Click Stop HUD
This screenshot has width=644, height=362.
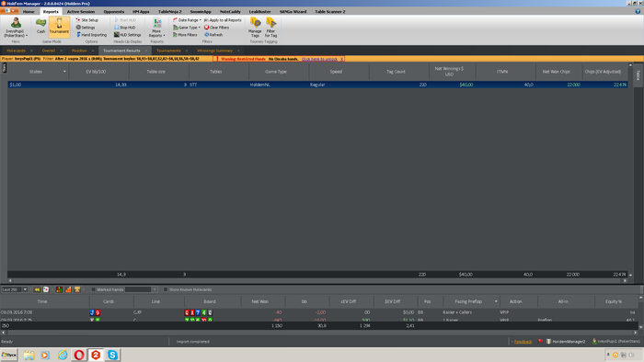(x=125, y=28)
